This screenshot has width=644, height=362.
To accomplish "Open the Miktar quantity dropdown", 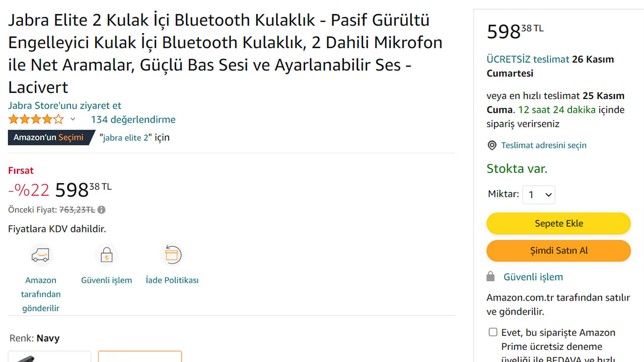I will 538,195.
